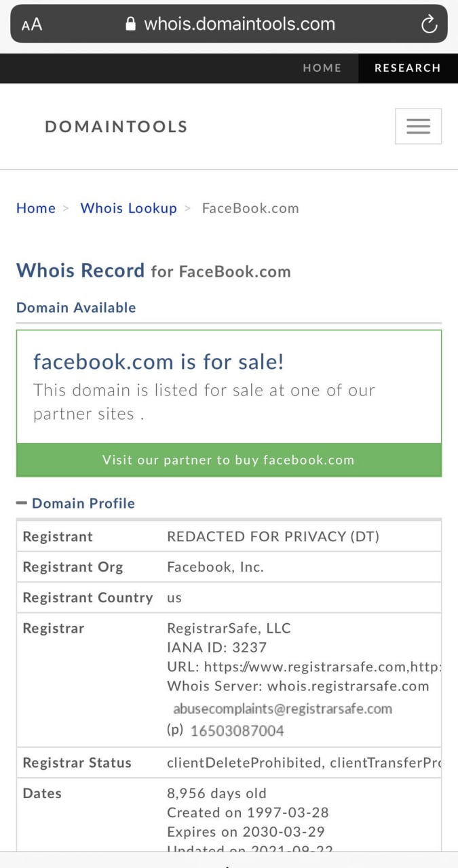Viewport: 458px width, 868px height.
Task: Select the HOME tab
Action: coord(322,68)
